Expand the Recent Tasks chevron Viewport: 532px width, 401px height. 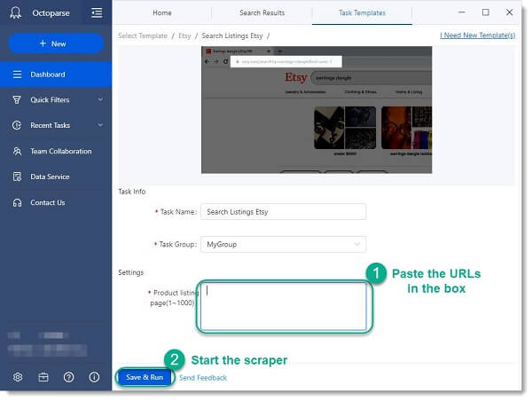pos(100,125)
